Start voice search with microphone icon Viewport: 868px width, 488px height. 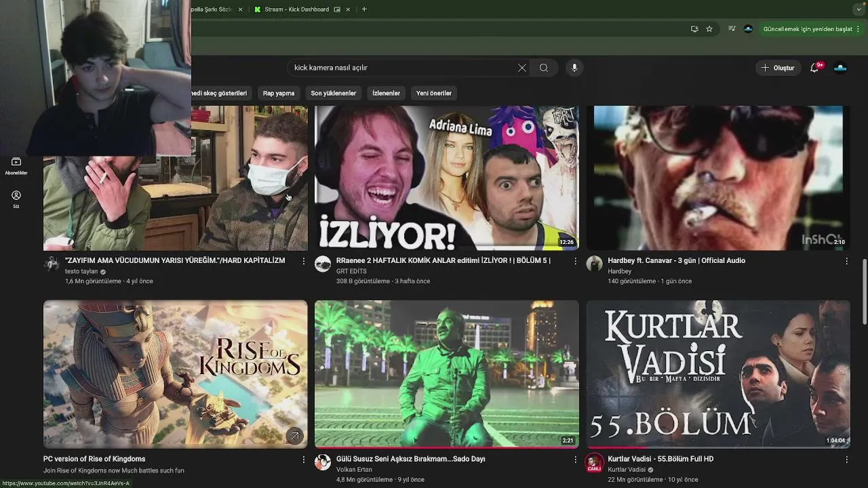click(x=574, y=68)
